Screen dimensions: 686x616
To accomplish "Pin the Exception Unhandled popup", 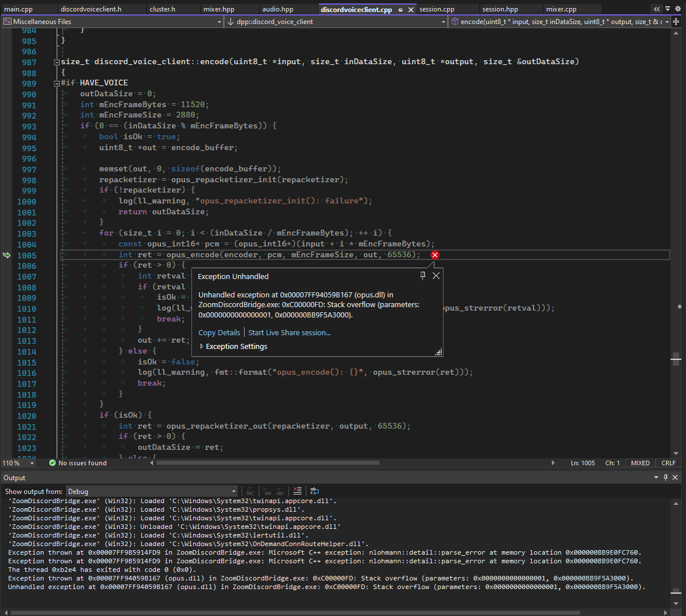I will pyautogui.click(x=422, y=276).
